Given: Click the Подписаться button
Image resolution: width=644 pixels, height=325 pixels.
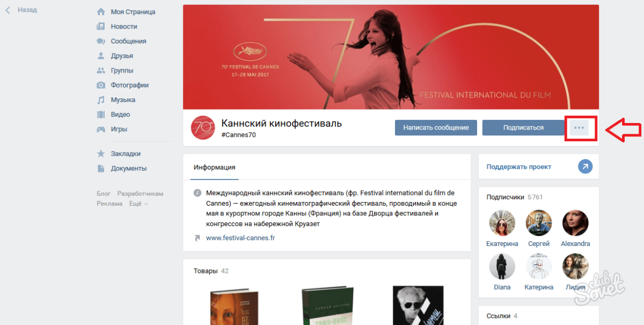Looking at the screenshot, I should click(523, 128).
